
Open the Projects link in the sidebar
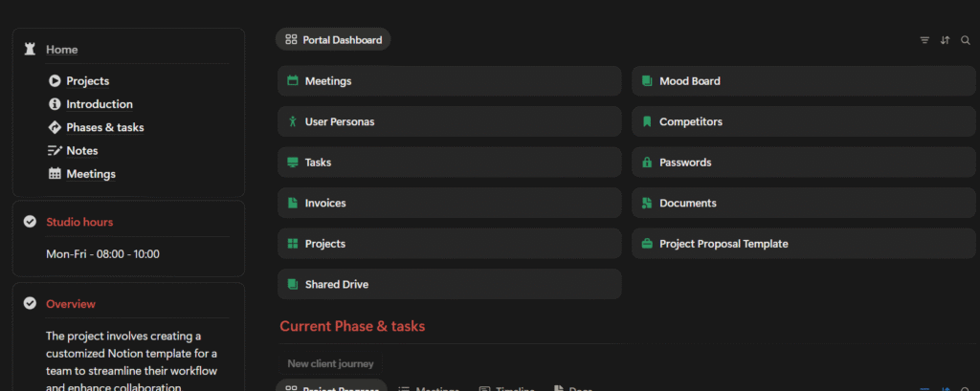87,80
